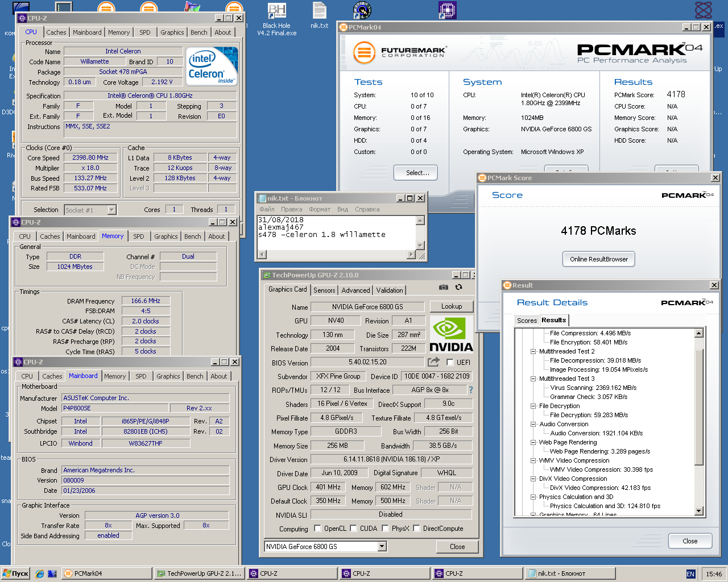The width and height of the screenshot is (728, 582).
Task: Click the Intel Celeron logo in CPU-Z
Action: click(212, 66)
